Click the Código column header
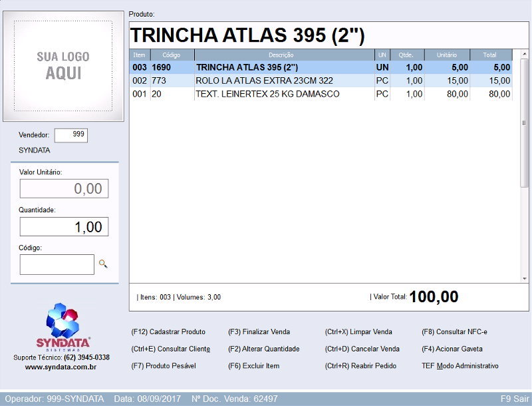 point(172,55)
